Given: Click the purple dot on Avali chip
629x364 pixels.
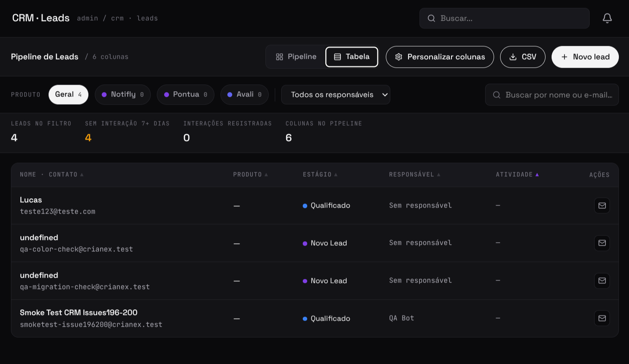Looking at the screenshot, I should [230, 94].
